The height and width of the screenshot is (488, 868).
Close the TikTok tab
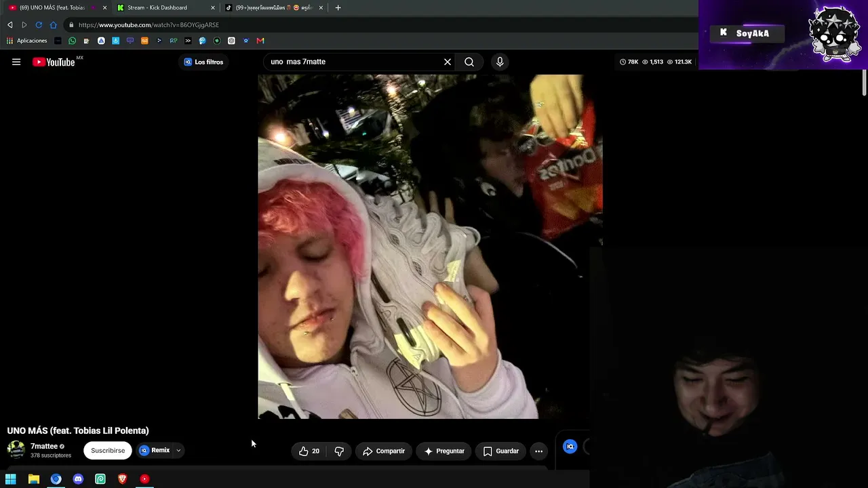pyautogui.click(x=321, y=7)
